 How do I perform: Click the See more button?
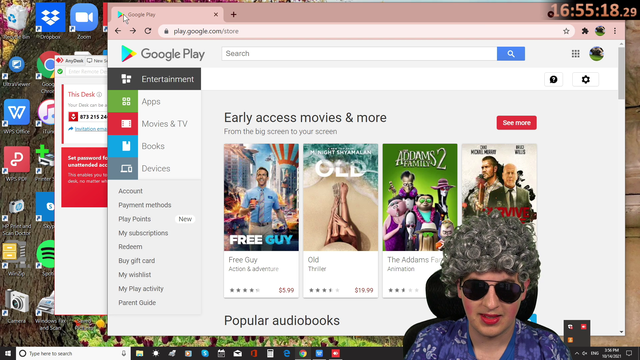516,122
